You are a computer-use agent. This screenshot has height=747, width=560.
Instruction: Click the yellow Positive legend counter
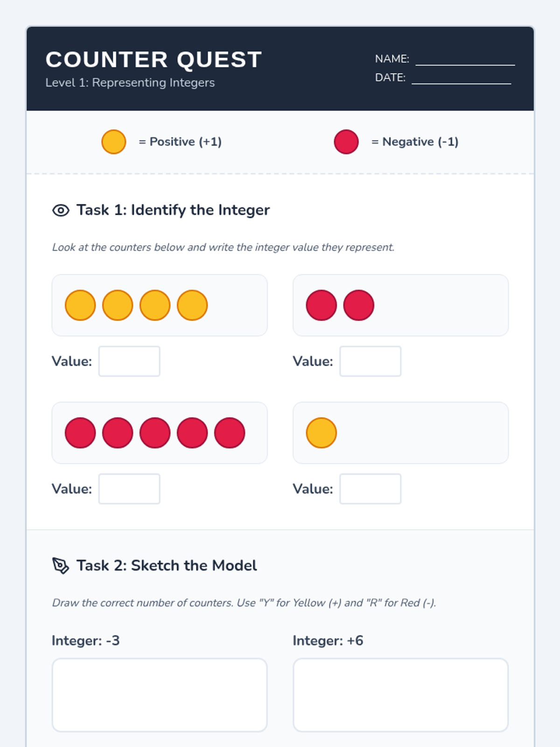(114, 142)
